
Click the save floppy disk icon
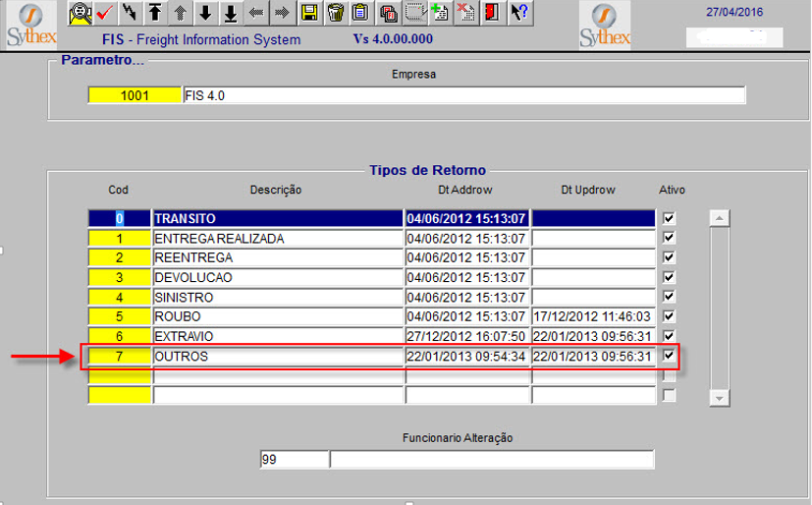point(309,13)
